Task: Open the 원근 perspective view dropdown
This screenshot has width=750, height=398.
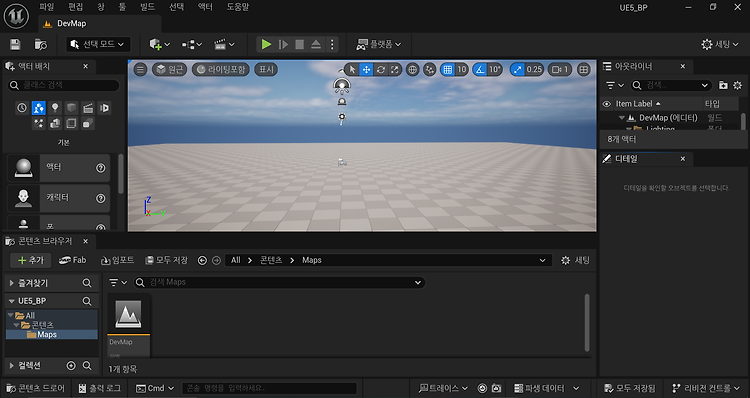Action: pyautogui.click(x=169, y=69)
